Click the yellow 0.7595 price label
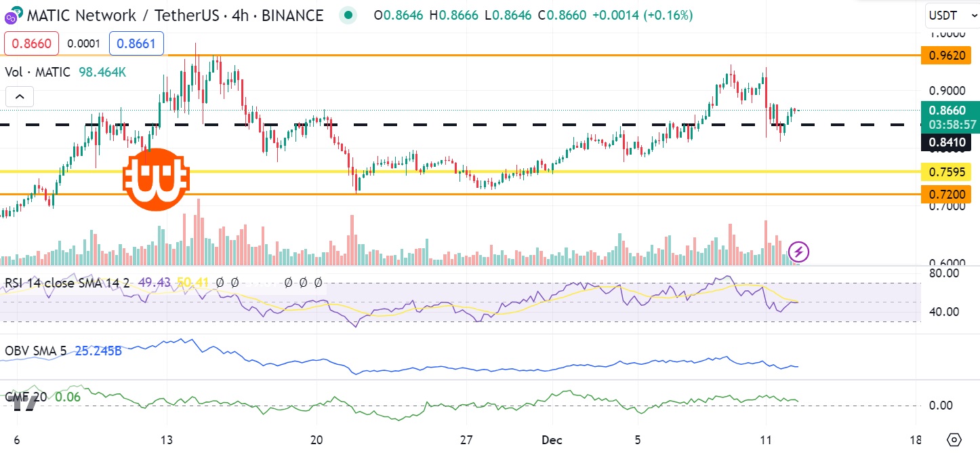 click(x=947, y=172)
